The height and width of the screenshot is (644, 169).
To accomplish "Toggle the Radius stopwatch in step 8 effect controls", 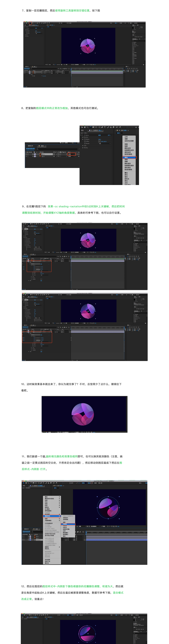I will coord(85,139).
